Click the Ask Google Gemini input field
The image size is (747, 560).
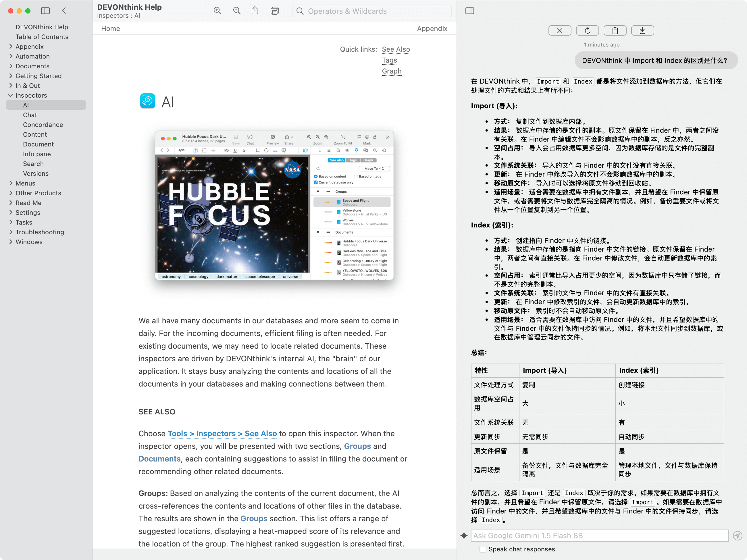point(599,536)
